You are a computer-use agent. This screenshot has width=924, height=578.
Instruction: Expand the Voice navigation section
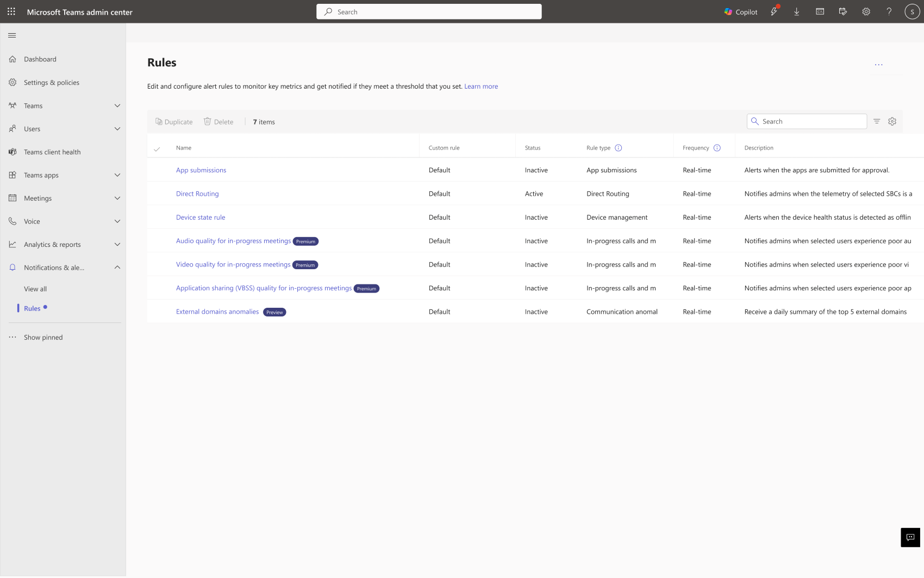click(117, 221)
